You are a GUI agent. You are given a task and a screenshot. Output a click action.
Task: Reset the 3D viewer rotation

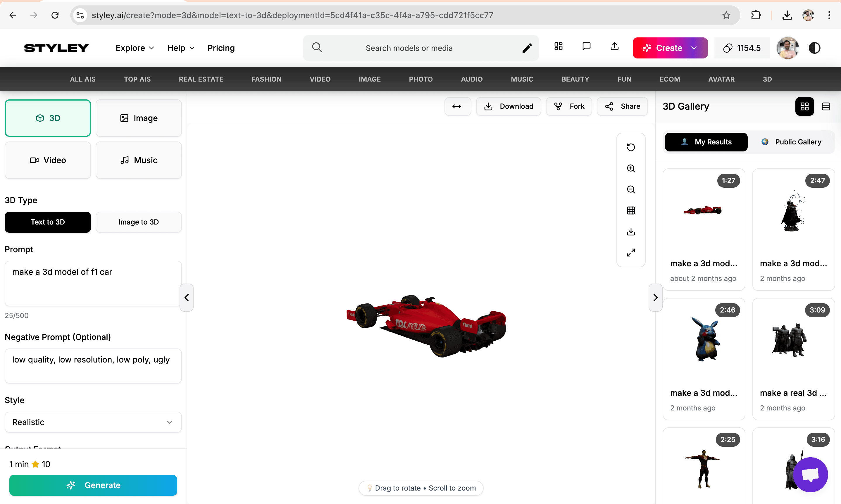[x=631, y=147]
